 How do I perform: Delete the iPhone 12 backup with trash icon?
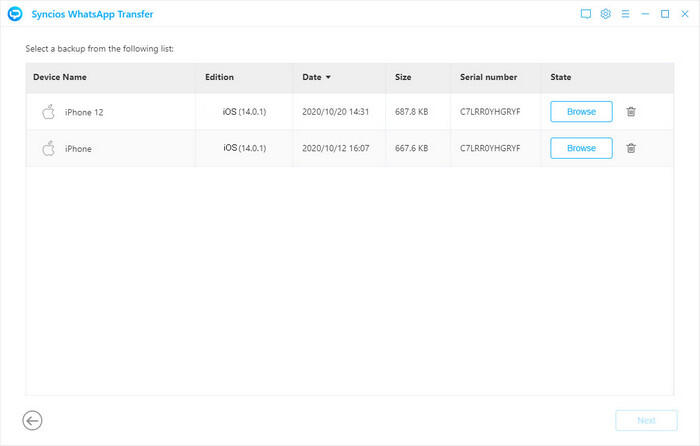(x=631, y=112)
